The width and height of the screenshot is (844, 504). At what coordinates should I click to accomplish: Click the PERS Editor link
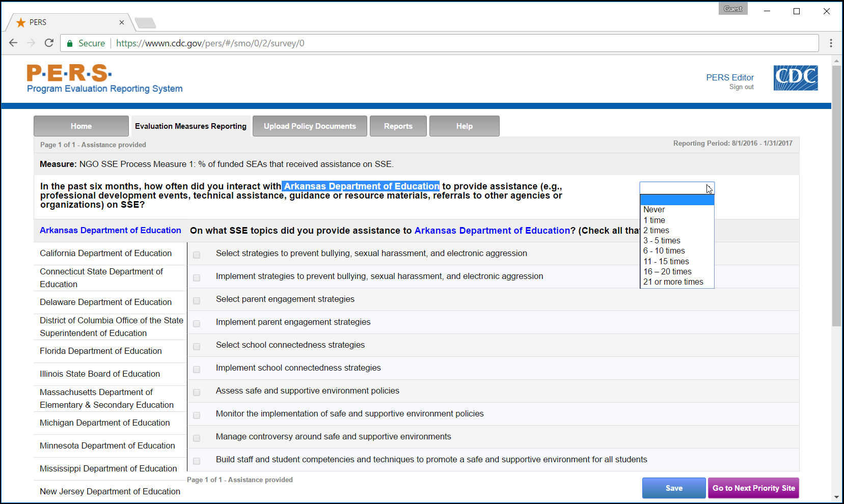click(730, 77)
